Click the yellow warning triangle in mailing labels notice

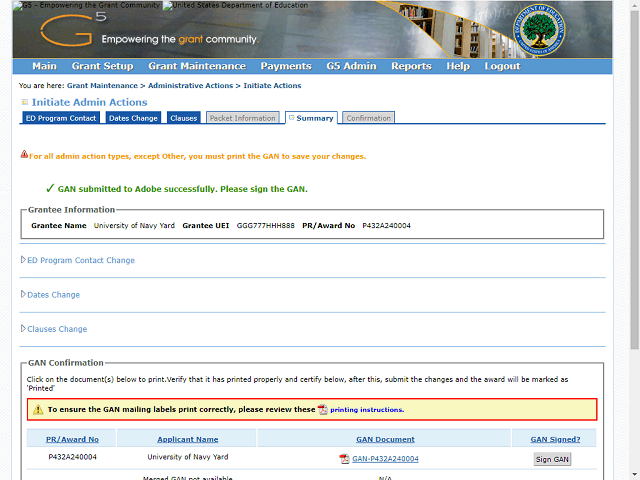click(38, 409)
